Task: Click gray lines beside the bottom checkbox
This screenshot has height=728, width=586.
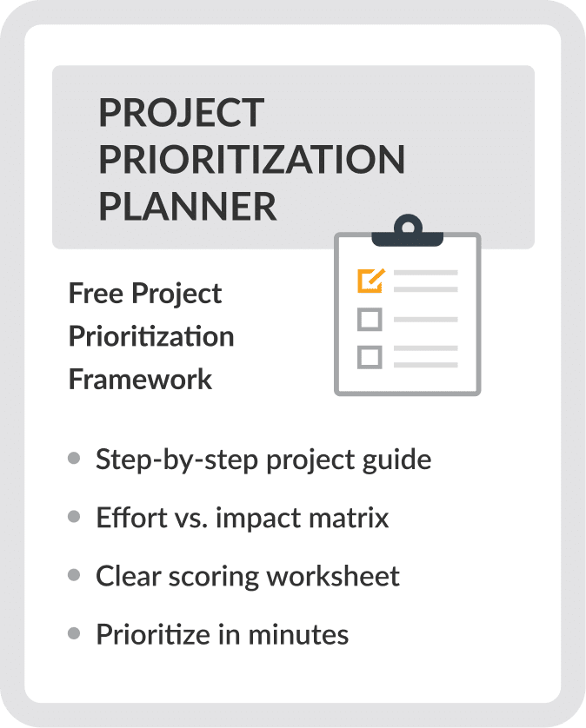Action: 425,356
